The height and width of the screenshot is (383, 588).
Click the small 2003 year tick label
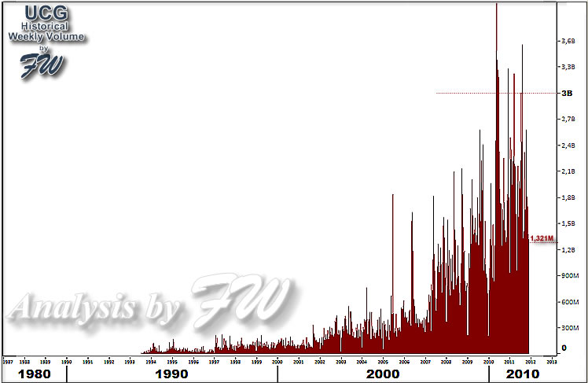[x=341, y=362]
